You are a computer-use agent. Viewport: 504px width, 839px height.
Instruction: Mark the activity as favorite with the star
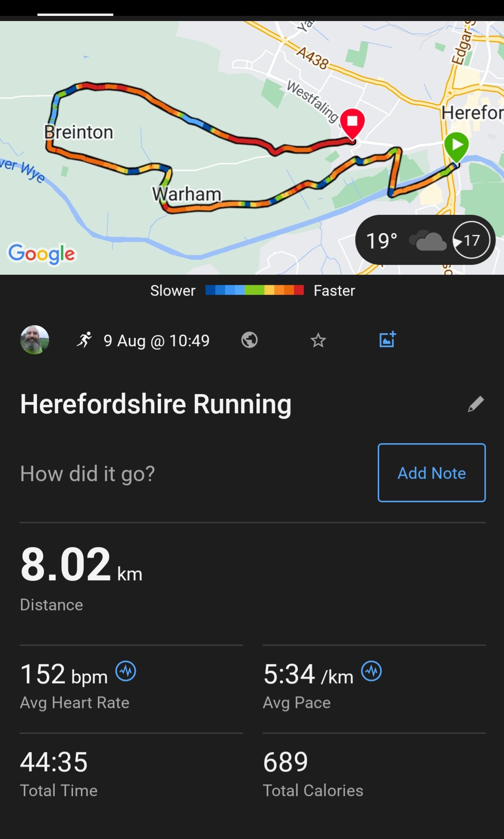(x=318, y=340)
